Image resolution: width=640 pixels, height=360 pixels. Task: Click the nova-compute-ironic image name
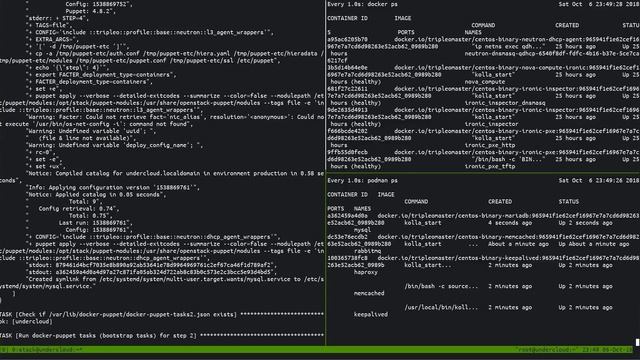pos(517,68)
